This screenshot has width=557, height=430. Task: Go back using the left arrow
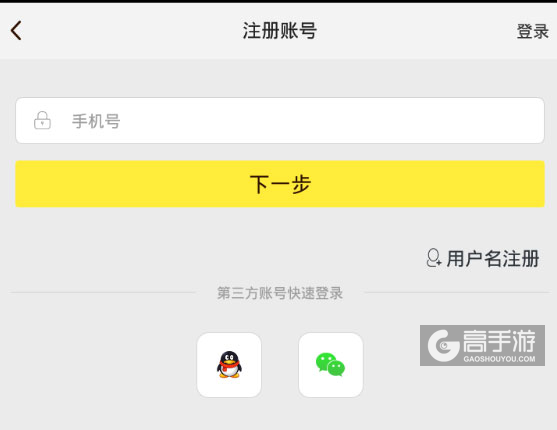point(16,31)
